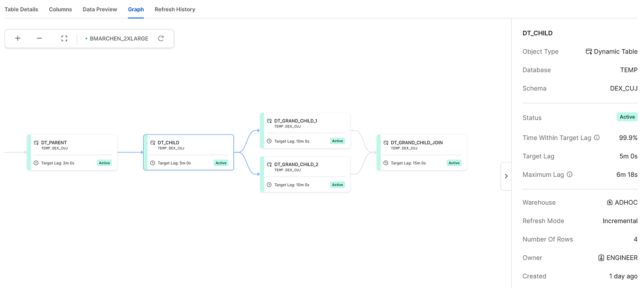
Task: Click the zoom in icon on the graph toolbar
Action: click(18, 38)
